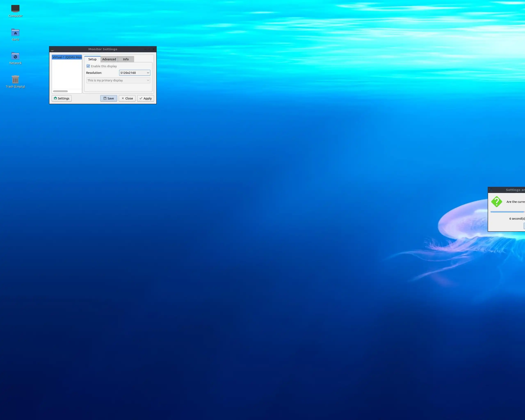525x420 pixels.
Task: Expand the Resolution 5120x2160 dropdown
Action: tap(134, 73)
